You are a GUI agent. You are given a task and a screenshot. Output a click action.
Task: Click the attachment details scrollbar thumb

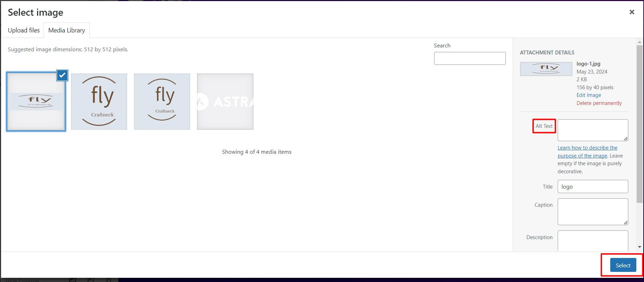click(x=639, y=124)
